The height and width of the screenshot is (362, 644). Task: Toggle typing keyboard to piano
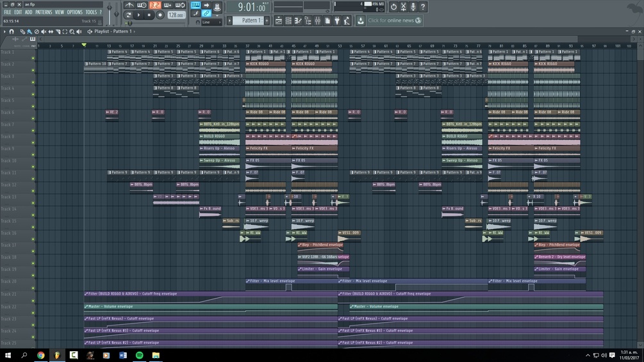pyautogui.click(x=195, y=5)
